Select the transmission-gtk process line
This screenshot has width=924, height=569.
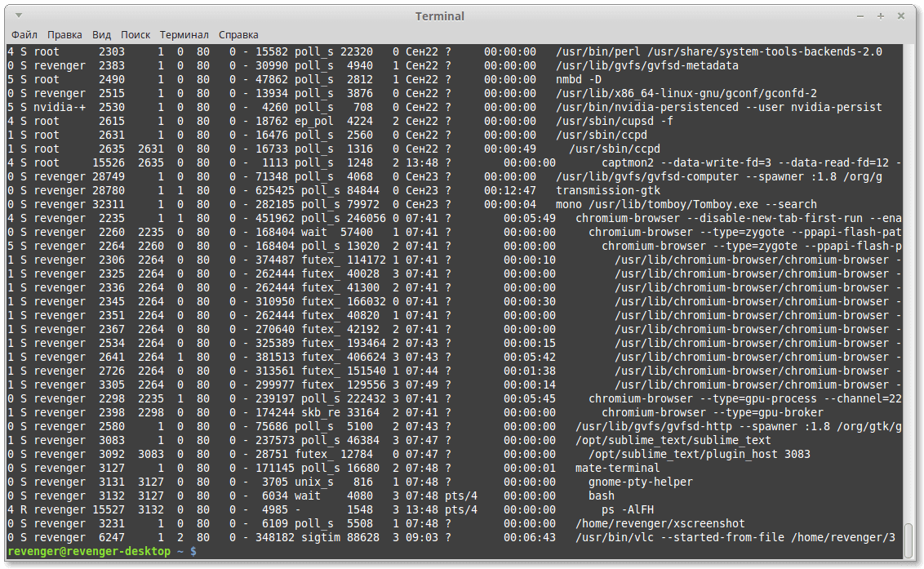tap(455, 190)
